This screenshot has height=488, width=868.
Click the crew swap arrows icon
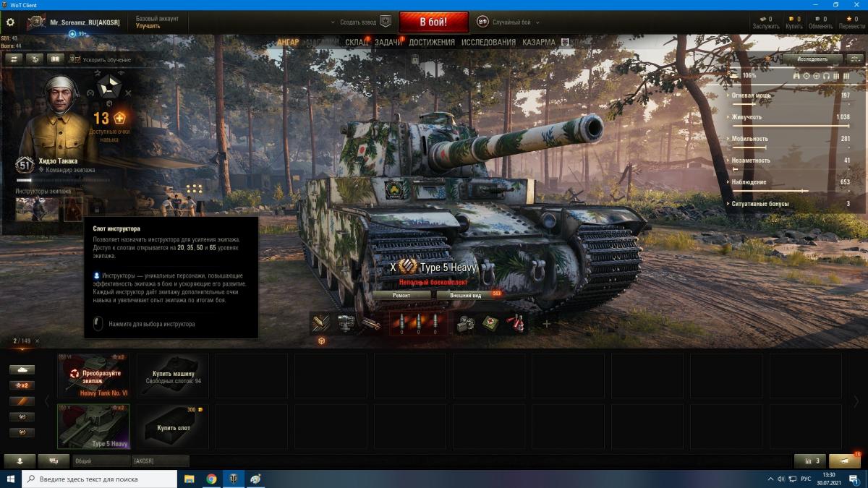point(13,59)
